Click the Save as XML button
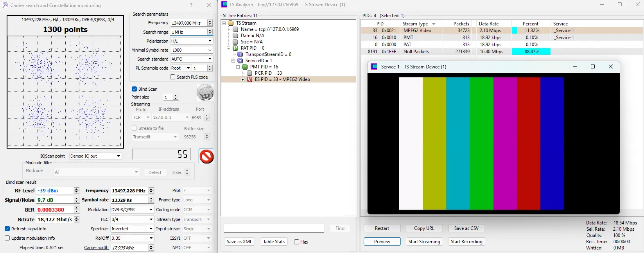 (x=239, y=242)
